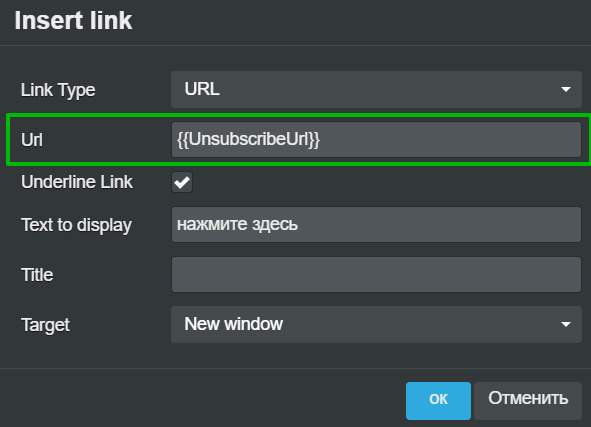The width and height of the screenshot is (591, 427).
Task: Uncheck the Underline Link checkbox
Action: (182, 182)
